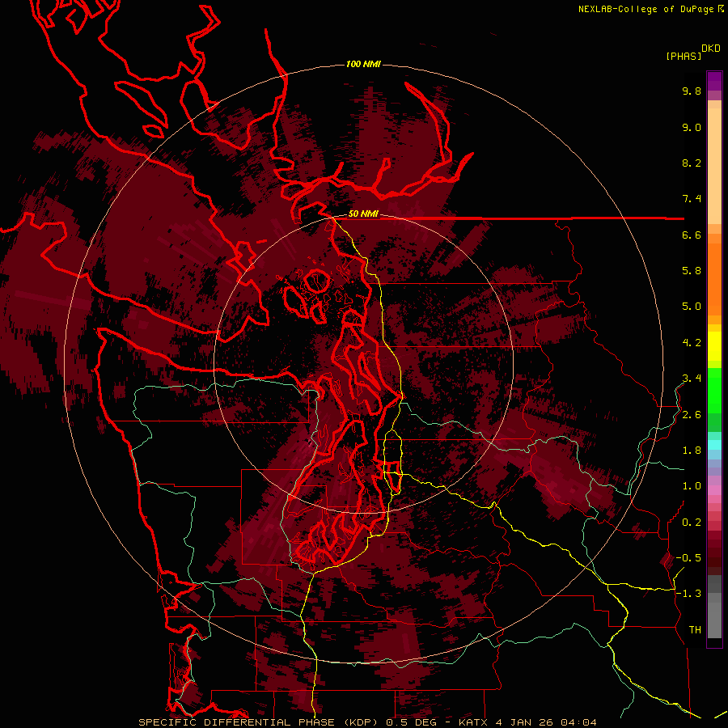This screenshot has width=728, height=728.
Task: Click the [PHAS] unit label
Action: point(684,56)
